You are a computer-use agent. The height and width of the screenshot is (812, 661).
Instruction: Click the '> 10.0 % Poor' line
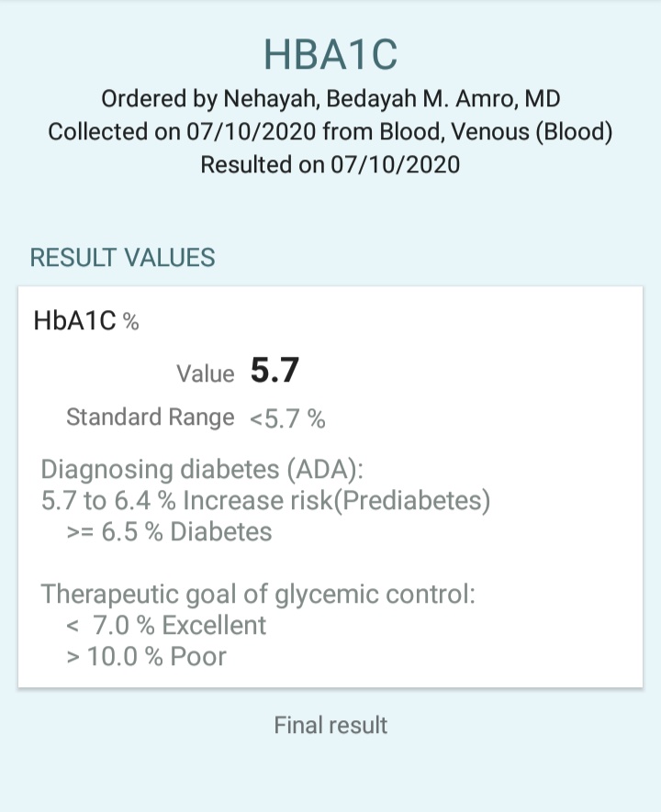click(x=147, y=657)
